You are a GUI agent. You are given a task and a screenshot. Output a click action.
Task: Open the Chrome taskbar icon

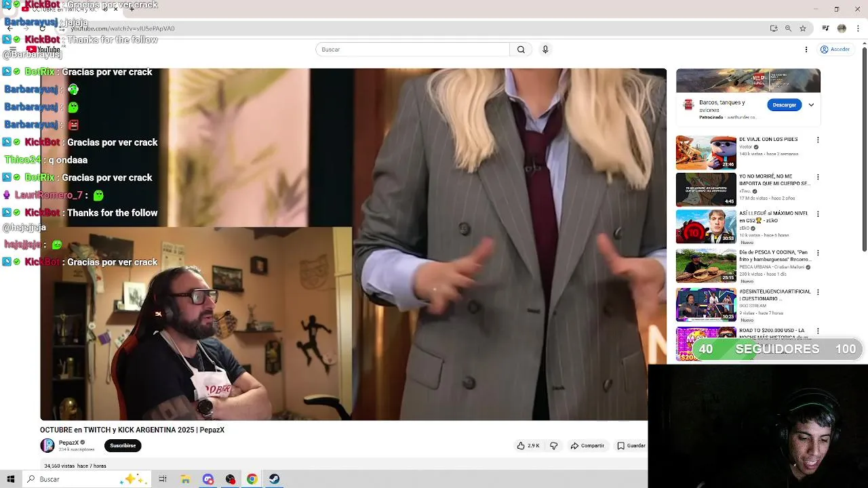[x=252, y=479]
